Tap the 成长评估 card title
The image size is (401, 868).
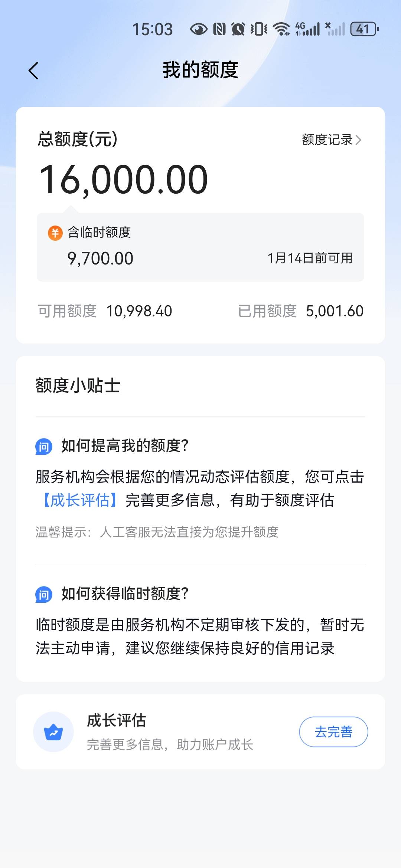pyautogui.click(x=117, y=720)
